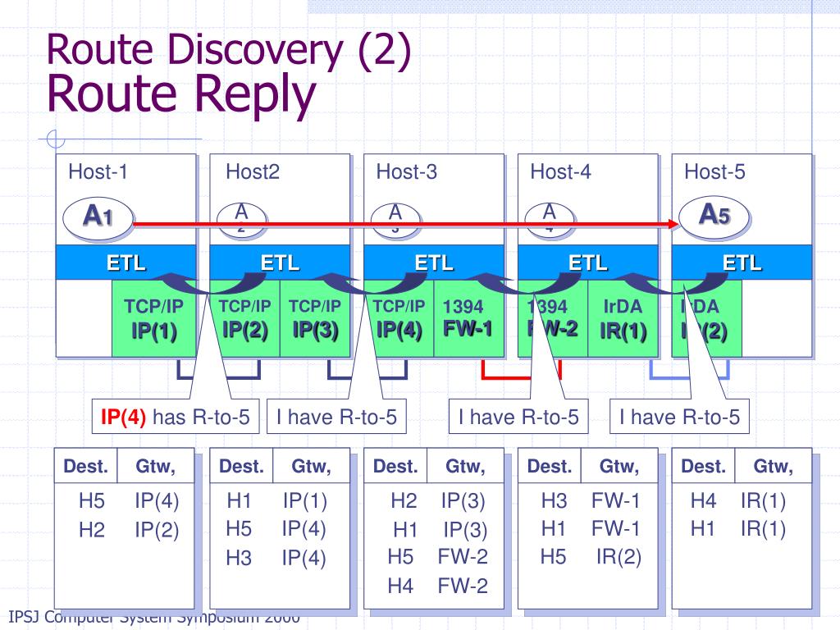Select the 1394 FW-2 interface block
The height and width of the screenshot is (630, 840).
[553, 318]
